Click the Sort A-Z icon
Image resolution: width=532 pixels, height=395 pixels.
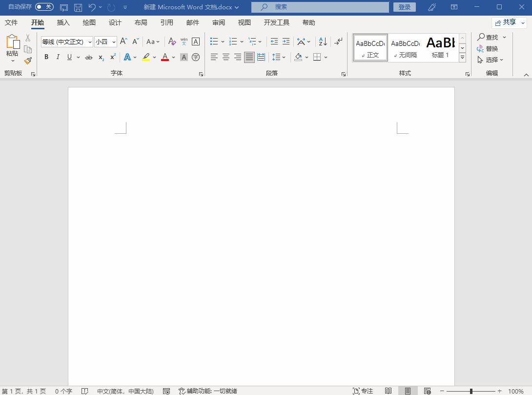pyautogui.click(x=323, y=42)
